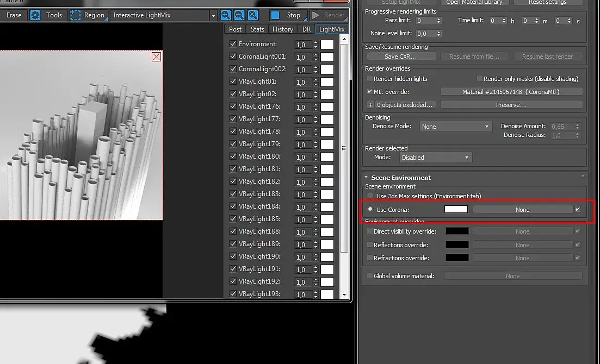This screenshot has height=364, width=600.
Task: Click Global volume material None button
Action: [x=513, y=275]
